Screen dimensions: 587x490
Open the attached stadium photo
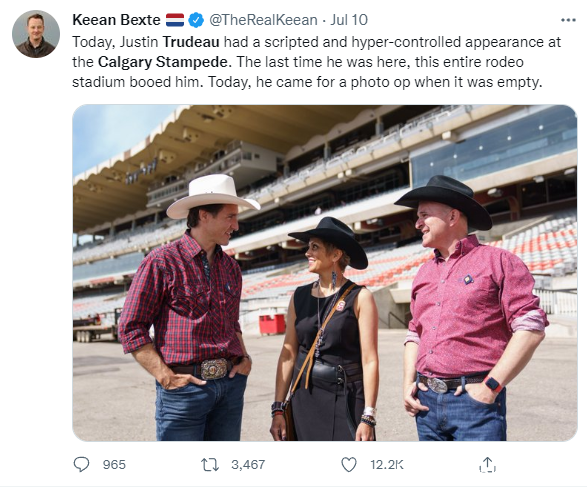pos(325,273)
